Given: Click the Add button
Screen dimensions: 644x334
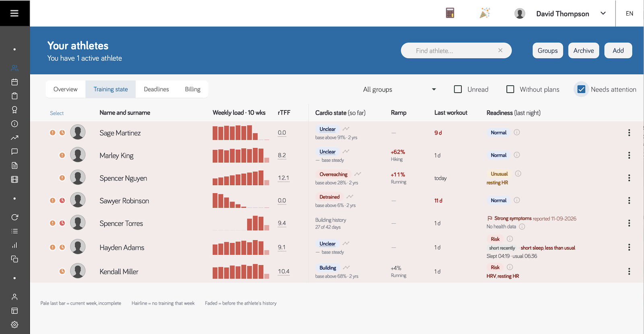Looking at the screenshot, I should pos(618,51).
